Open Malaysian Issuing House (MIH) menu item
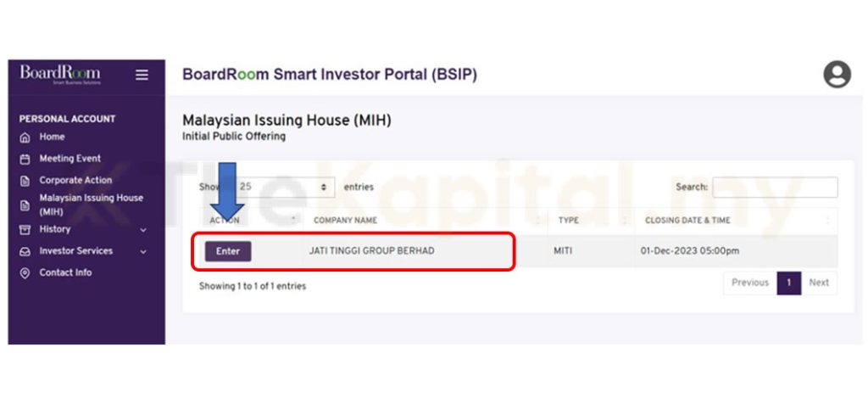 click(x=91, y=205)
